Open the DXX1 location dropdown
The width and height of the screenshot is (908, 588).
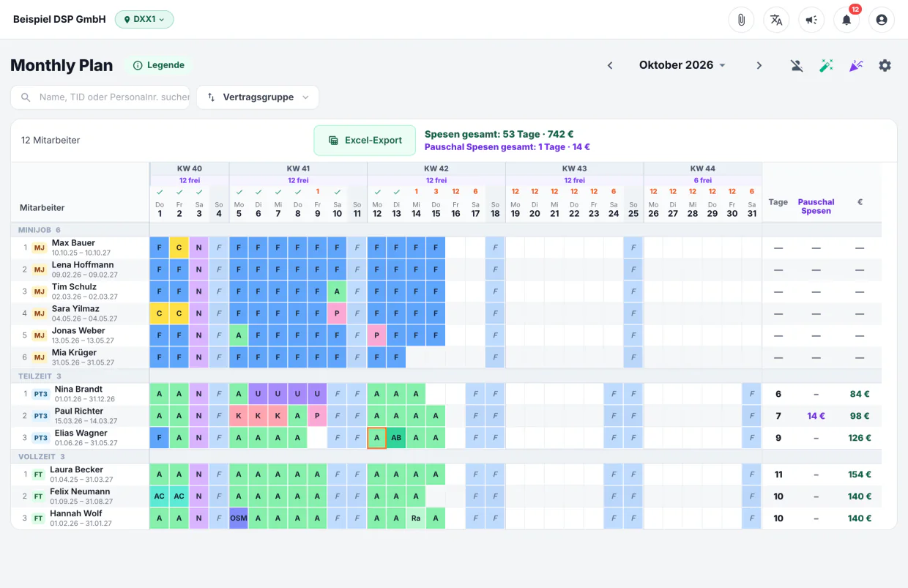pyautogui.click(x=144, y=19)
